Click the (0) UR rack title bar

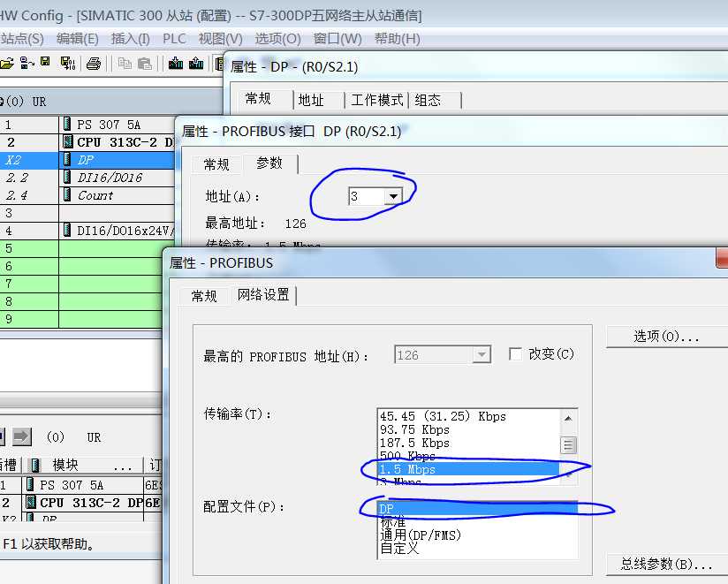coord(111,102)
